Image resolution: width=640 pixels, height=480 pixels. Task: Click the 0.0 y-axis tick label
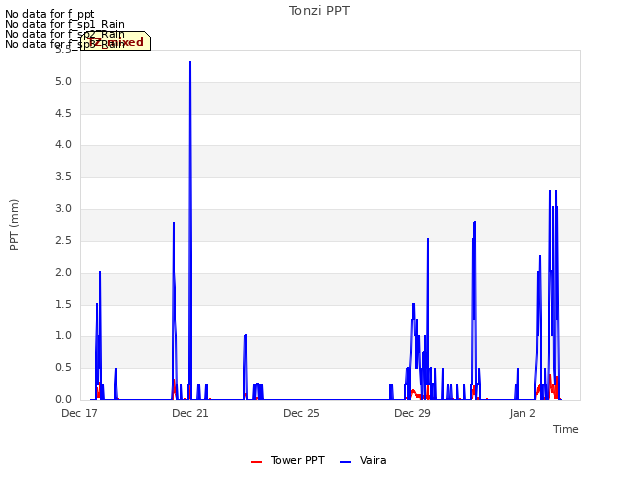[x=63, y=399]
